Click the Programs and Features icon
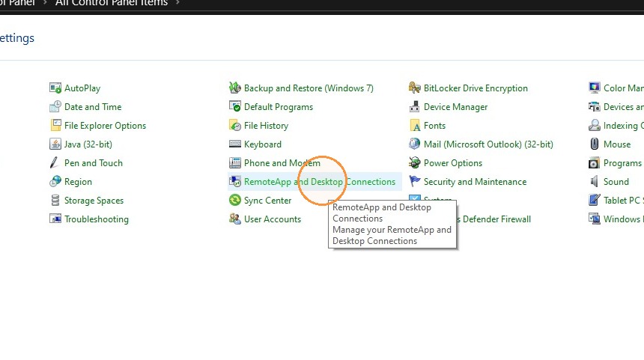The image size is (644, 360). pos(595,163)
